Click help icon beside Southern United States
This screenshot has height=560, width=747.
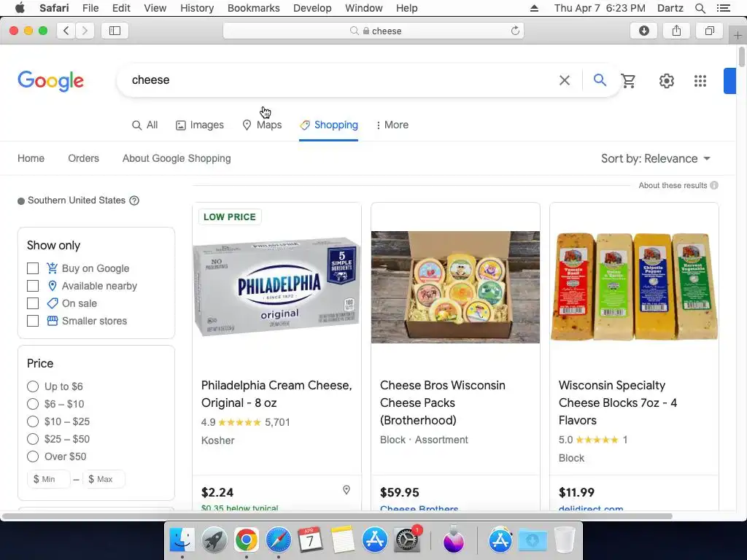point(134,201)
